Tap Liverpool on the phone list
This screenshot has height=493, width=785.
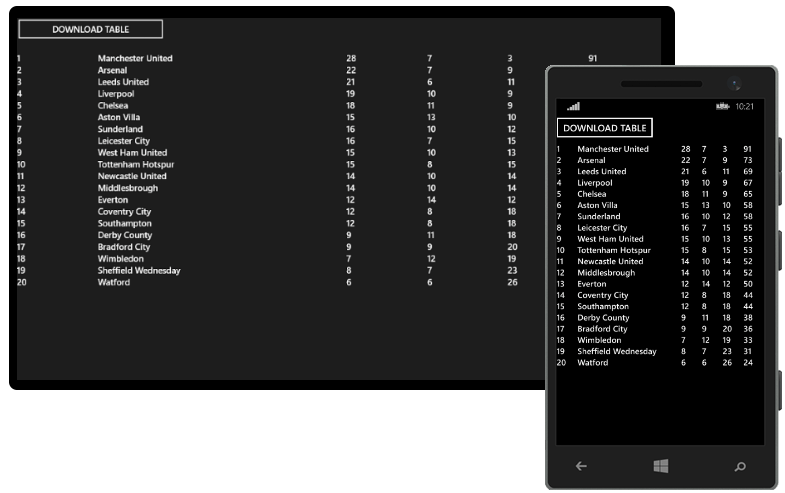pyautogui.click(x=595, y=183)
